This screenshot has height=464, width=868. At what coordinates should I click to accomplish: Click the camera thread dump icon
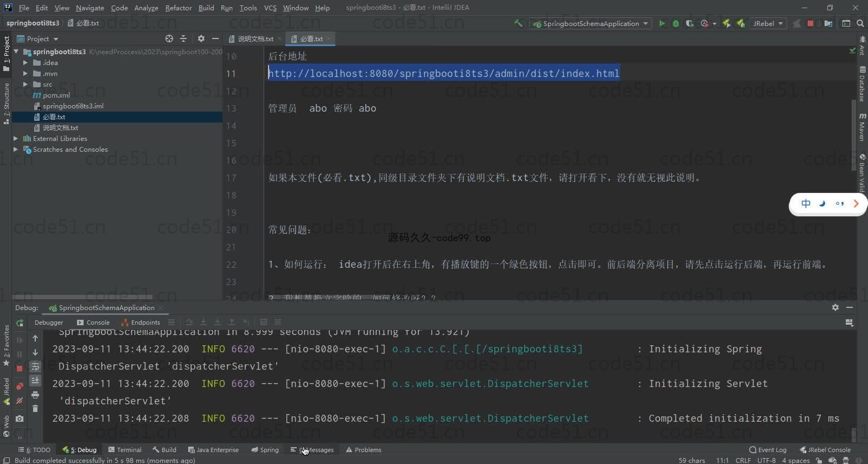pyautogui.click(x=20, y=418)
